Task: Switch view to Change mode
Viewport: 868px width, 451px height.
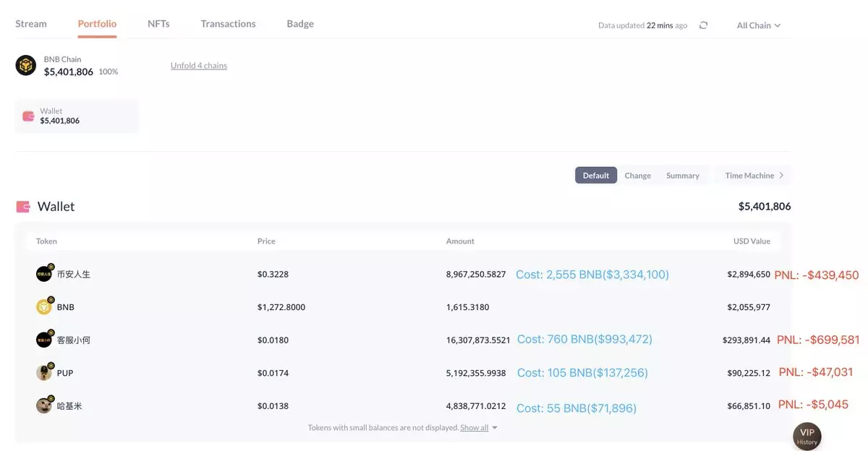Action: point(637,176)
